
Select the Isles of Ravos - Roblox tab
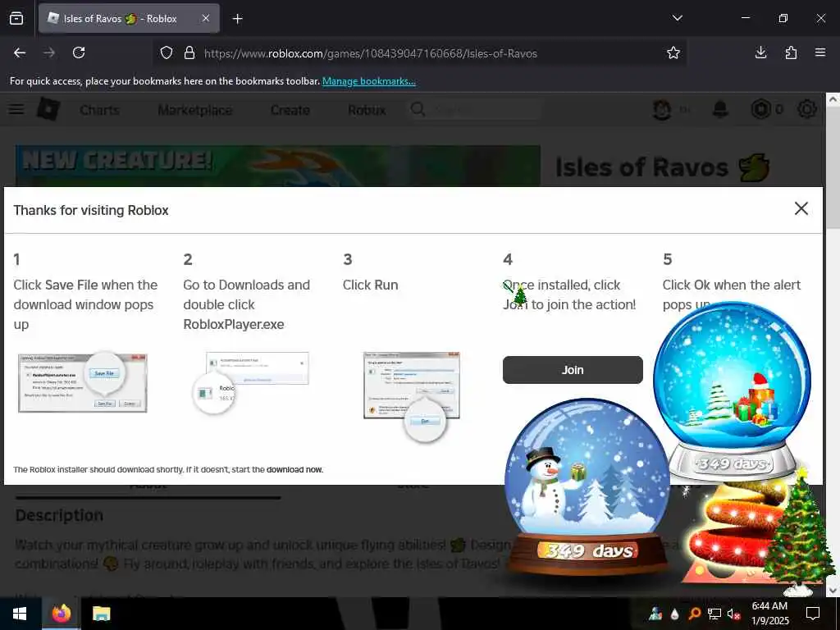click(129, 18)
